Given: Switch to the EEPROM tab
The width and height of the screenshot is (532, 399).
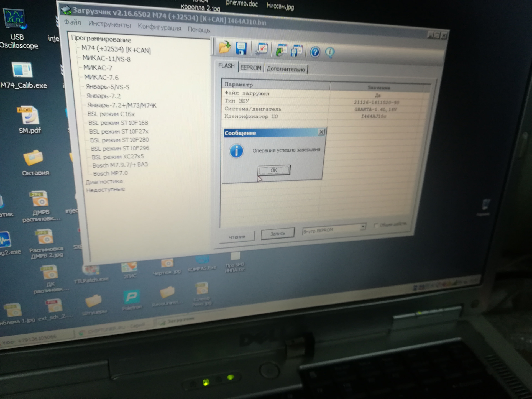Looking at the screenshot, I should click(251, 68).
